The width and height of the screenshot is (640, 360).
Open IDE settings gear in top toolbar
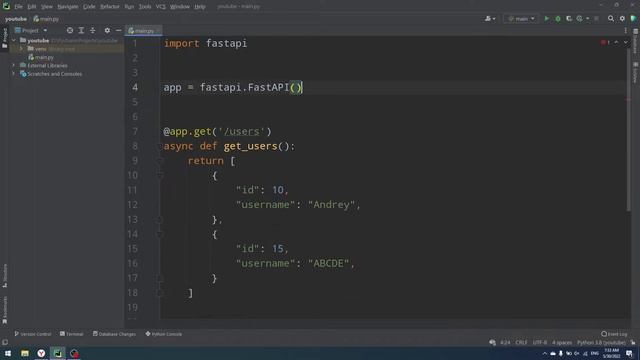(x=622, y=19)
